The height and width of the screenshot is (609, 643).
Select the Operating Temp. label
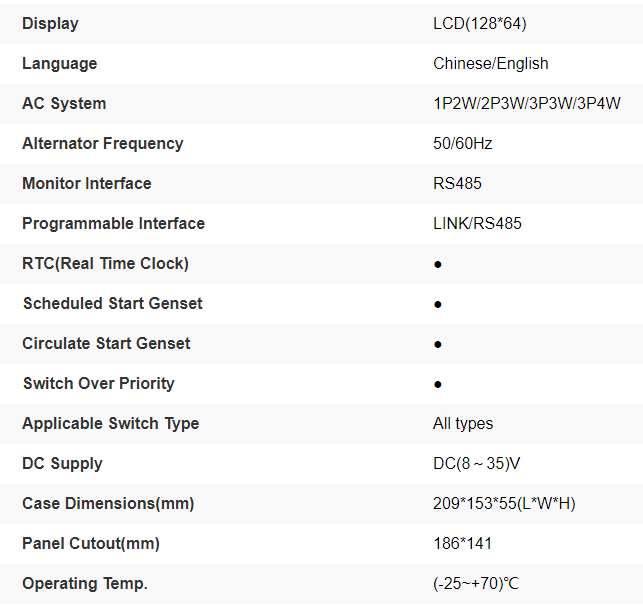coord(85,583)
